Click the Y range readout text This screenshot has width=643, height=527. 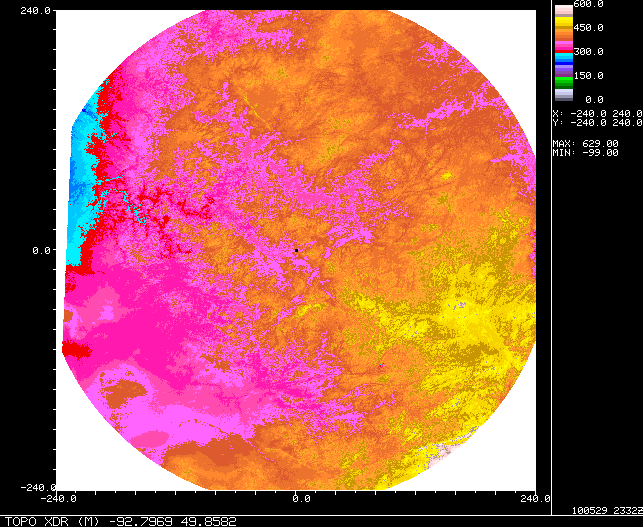pyautogui.click(x=597, y=122)
